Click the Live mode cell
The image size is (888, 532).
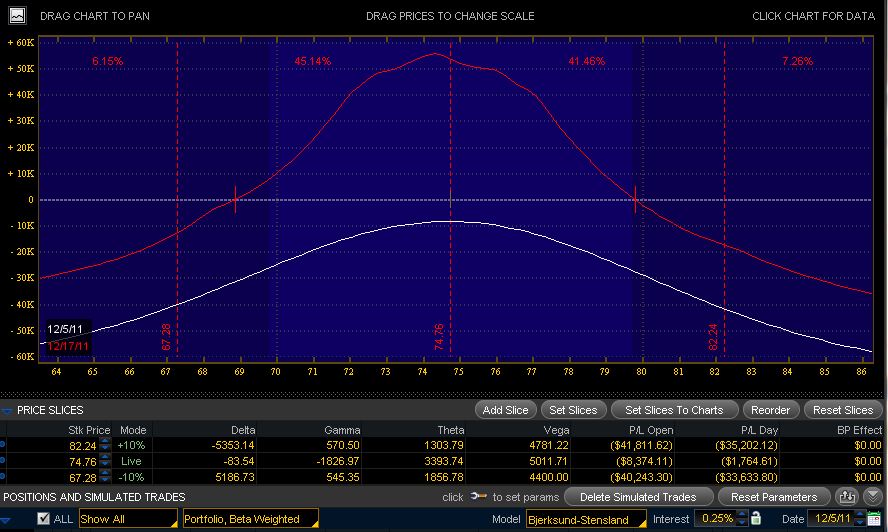coord(131,461)
